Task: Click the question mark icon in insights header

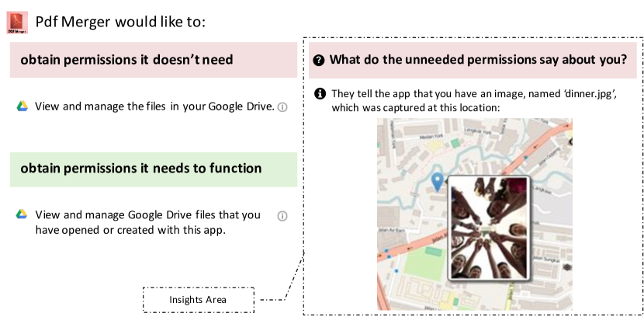Action: click(x=318, y=60)
